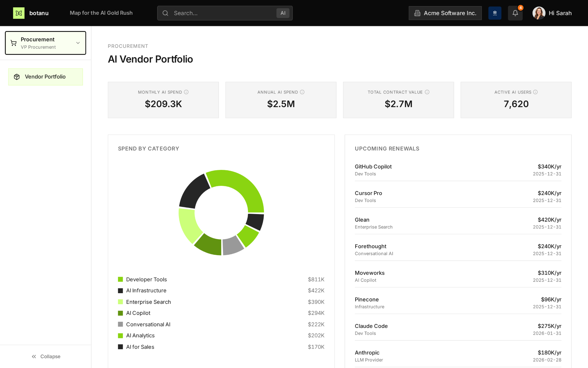
Task: Click the AI badge in search bar
Action: [283, 13]
